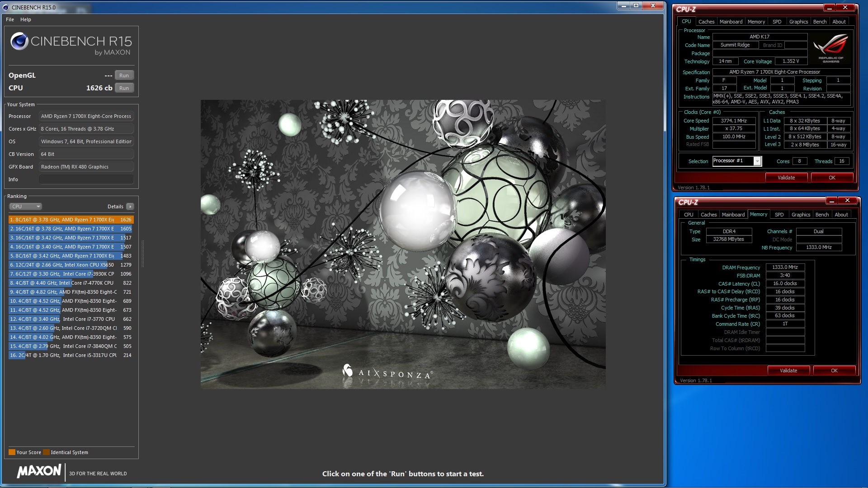Switch to Bench tab in top CPU-Z

click(820, 22)
